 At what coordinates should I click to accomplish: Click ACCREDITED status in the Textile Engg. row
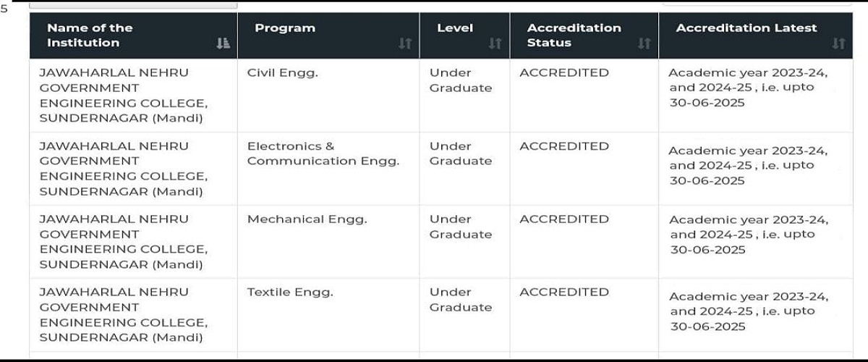564,292
